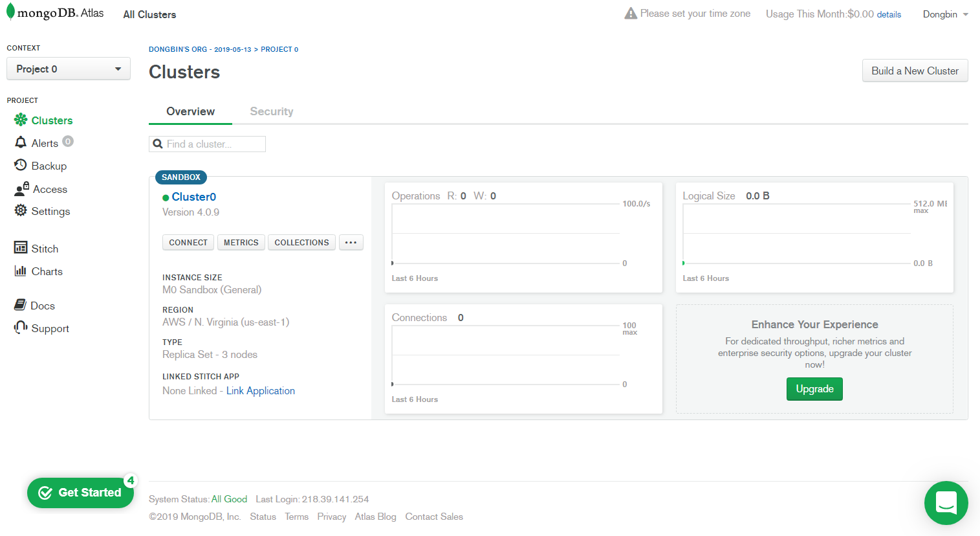Click the Stitch icon in sidebar
The image size is (980, 536).
tap(21, 248)
